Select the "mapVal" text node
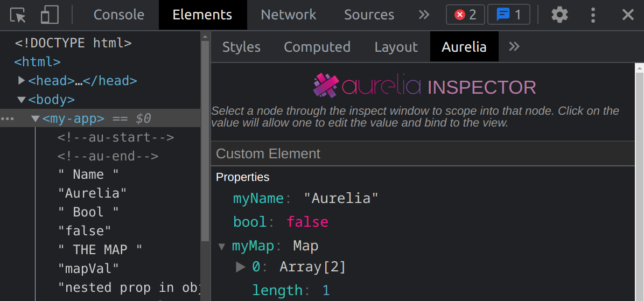This screenshot has width=644, height=301. 88,269
